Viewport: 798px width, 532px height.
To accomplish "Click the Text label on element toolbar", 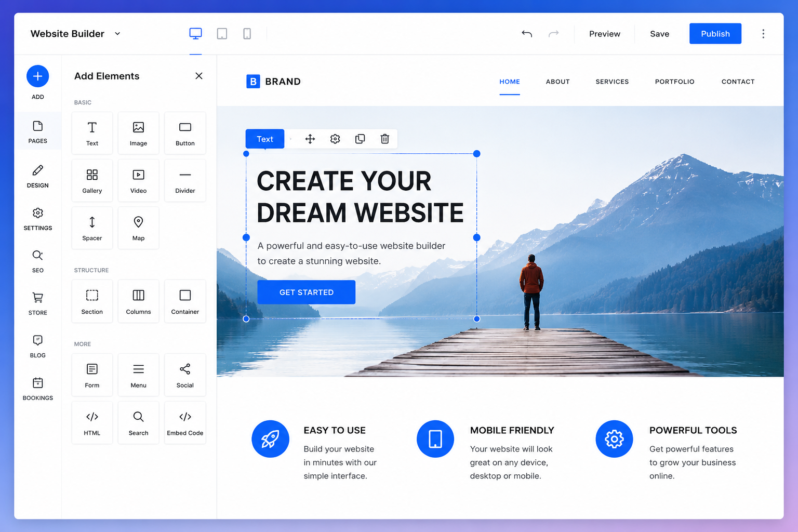I will point(265,139).
